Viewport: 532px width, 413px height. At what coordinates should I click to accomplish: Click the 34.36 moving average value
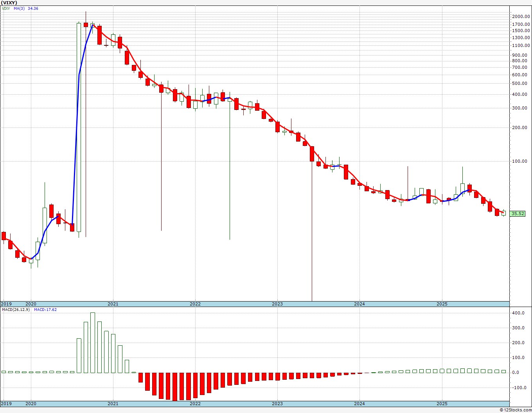(x=33, y=8)
